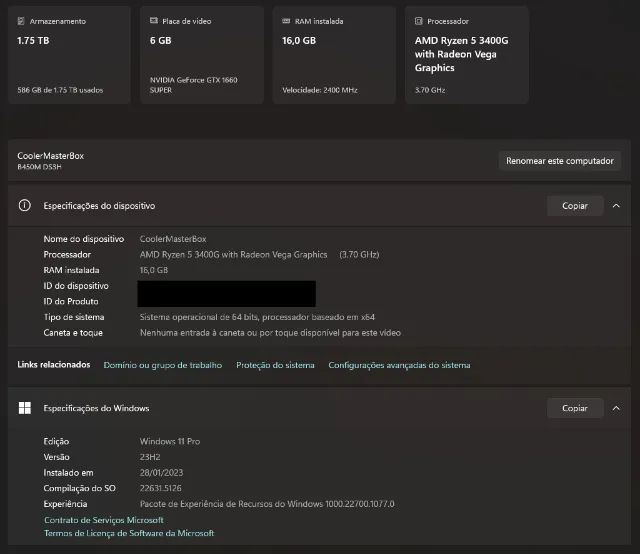Image resolution: width=640 pixels, height=554 pixels.
Task: Open the RAM instalada 16,0 GB card
Action: [334, 55]
